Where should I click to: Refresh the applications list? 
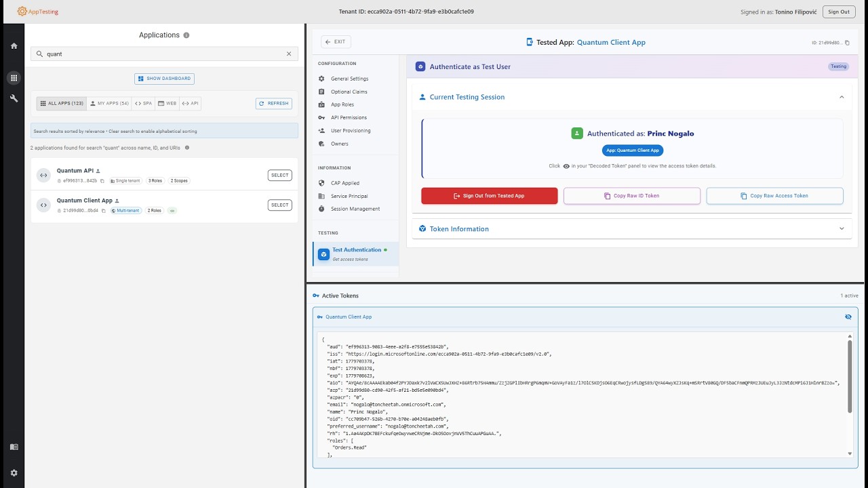click(x=274, y=104)
